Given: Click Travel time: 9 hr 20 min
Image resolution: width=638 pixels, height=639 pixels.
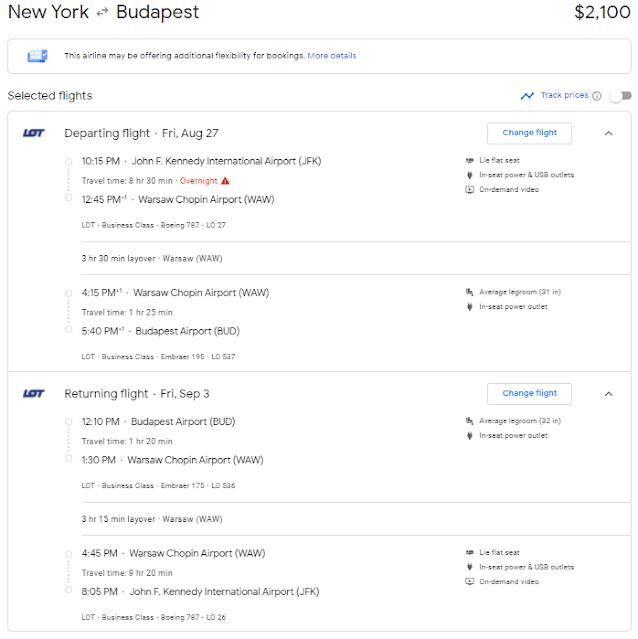Looking at the screenshot, I should click(x=127, y=573).
